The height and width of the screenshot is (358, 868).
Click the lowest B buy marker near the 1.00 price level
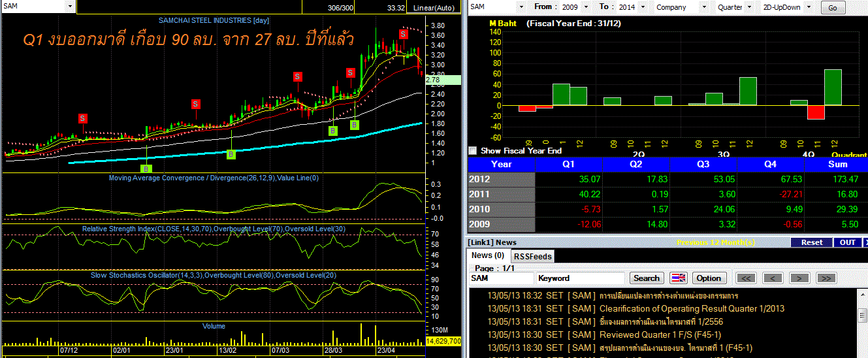[x=146, y=169]
